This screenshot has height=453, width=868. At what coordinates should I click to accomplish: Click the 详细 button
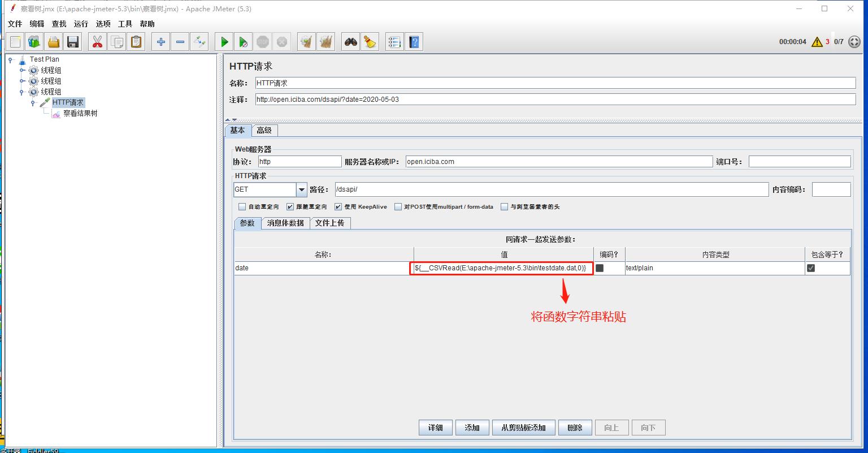point(436,428)
